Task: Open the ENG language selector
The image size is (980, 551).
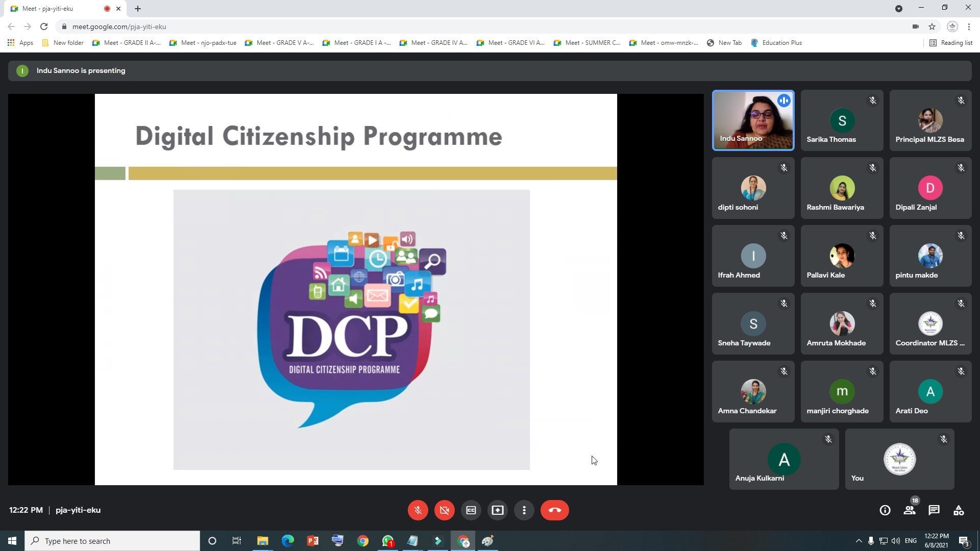Action: click(911, 541)
